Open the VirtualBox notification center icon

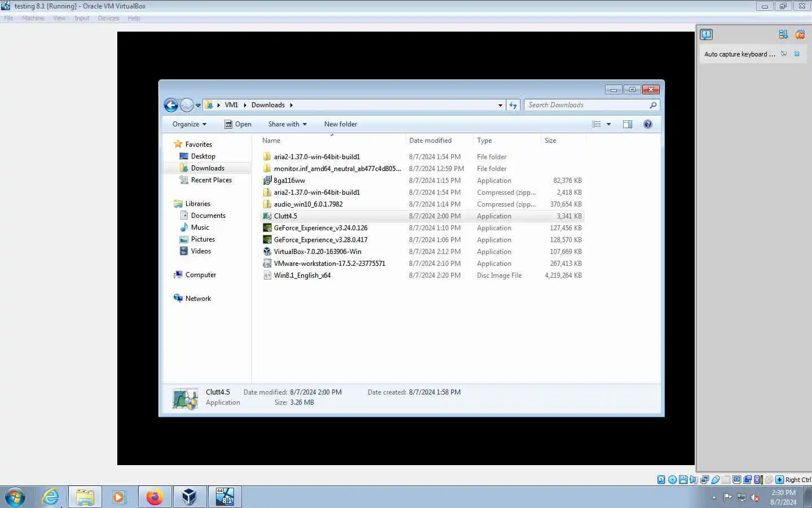pyautogui.click(x=707, y=35)
